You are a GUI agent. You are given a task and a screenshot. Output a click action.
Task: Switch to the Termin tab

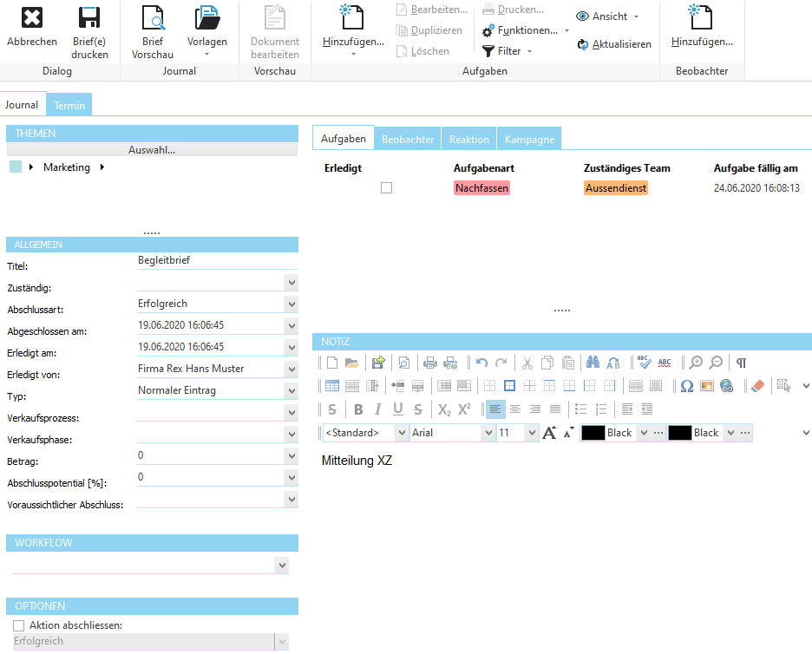pos(69,104)
